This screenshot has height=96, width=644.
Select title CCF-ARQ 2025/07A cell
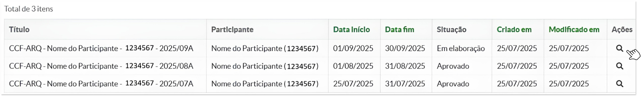[101, 84]
